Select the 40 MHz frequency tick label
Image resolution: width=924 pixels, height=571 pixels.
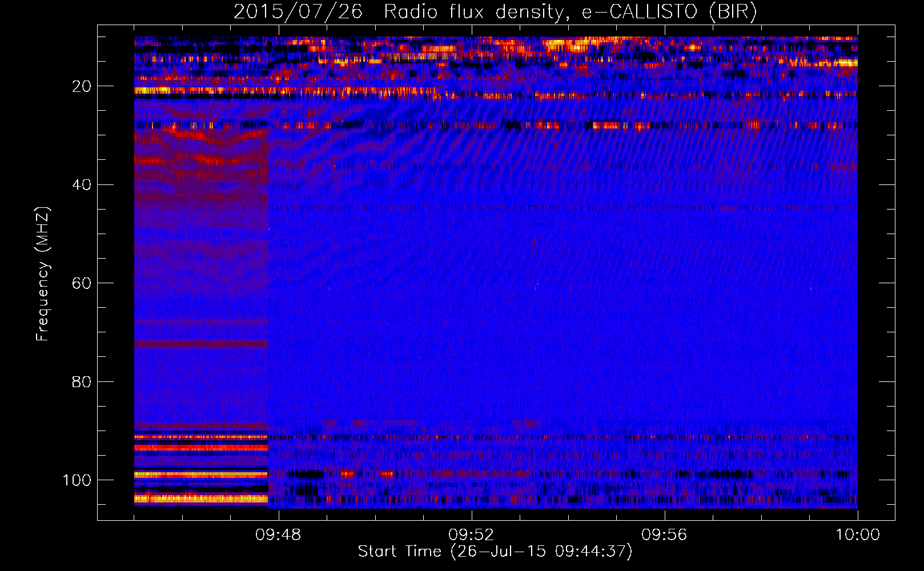pos(82,184)
